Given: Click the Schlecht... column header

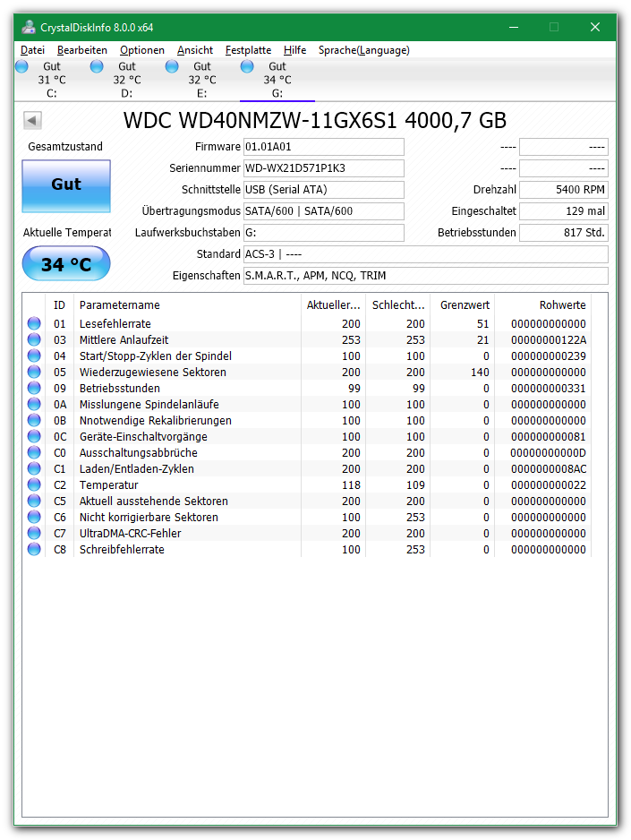Looking at the screenshot, I should pos(398,304).
